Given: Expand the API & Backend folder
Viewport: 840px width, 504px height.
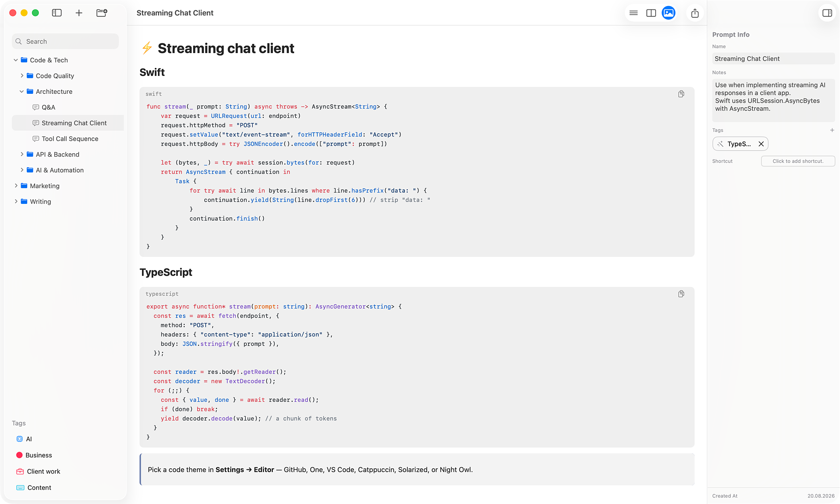Looking at the screenshot, I should coord(22,154).
